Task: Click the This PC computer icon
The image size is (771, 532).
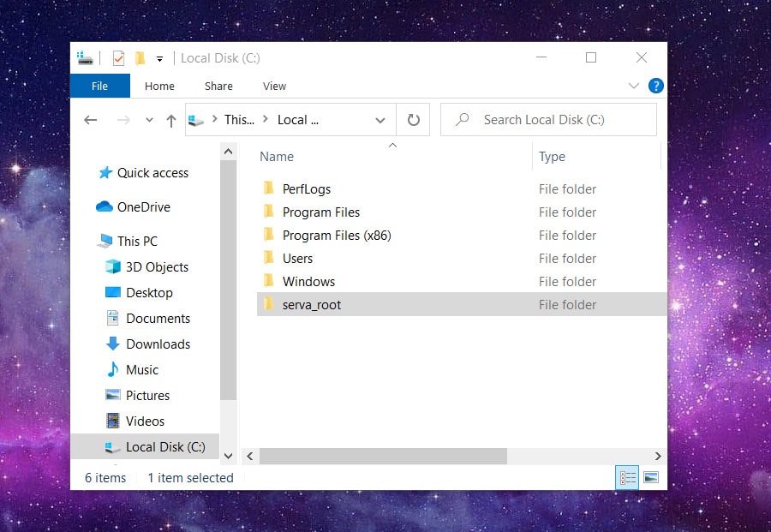Action: coord(105,241)
